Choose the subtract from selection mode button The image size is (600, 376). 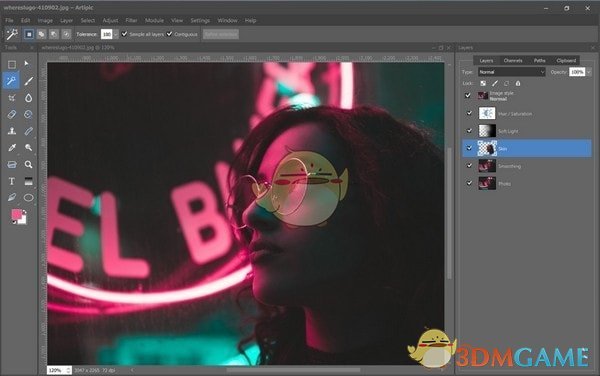[x=54, y=34]
